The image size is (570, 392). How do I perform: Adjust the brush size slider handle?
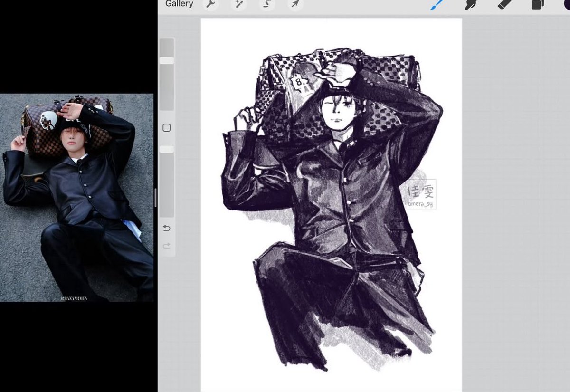[167, 61]
